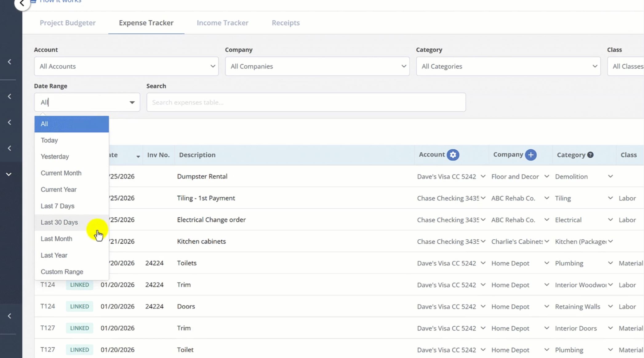Expand the topmost sidebar chevron

[10, 62]
